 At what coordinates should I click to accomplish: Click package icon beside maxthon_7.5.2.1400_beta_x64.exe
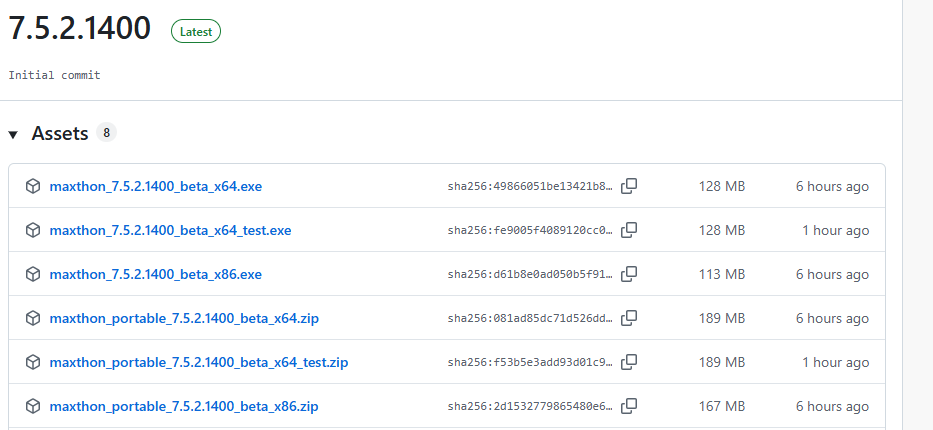[33, 186]
